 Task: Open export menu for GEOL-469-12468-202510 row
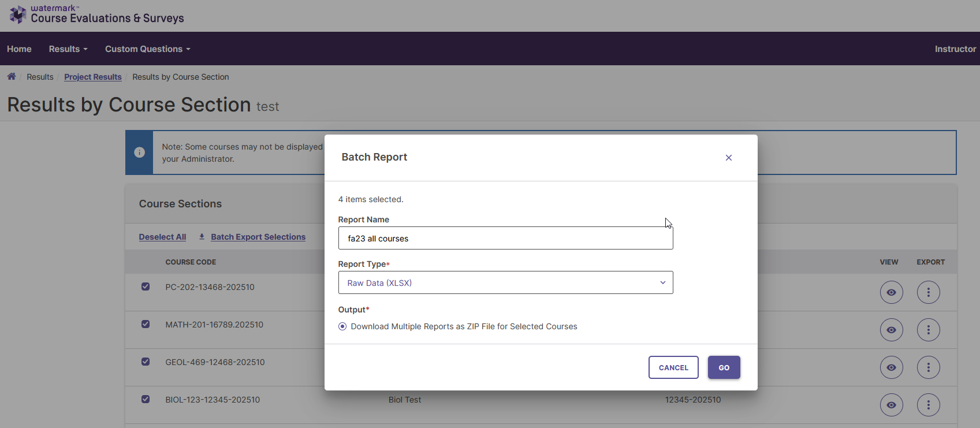929,367
